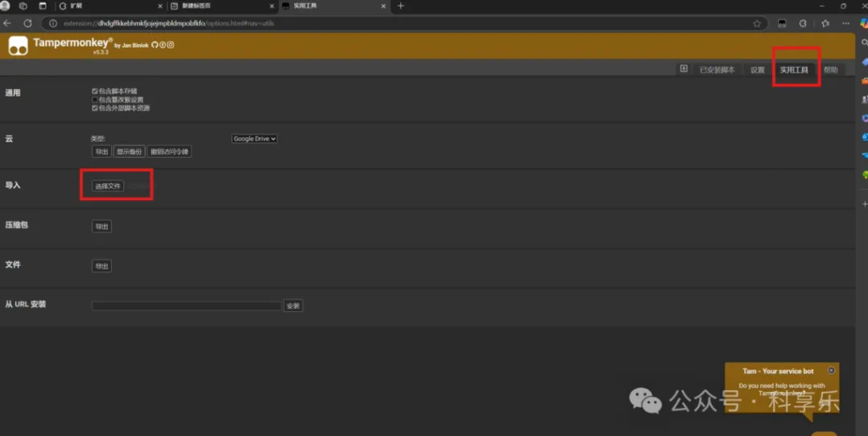This screenshot has height=436, width=868.
Task: Focus the 从 URL 安装 input field
Action: pos(186,305)
